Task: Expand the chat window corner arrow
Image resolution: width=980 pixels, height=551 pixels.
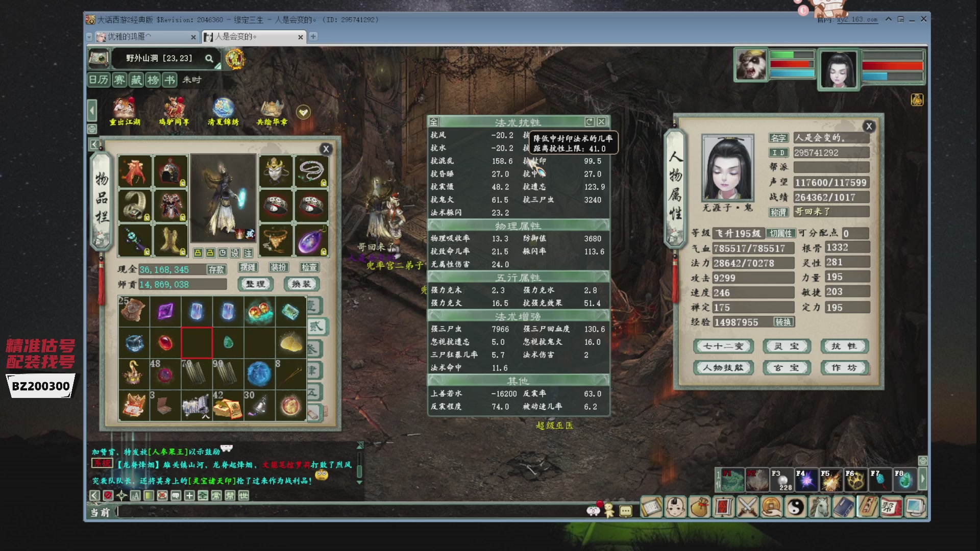Action: pyautogui.click(x=360, y=445)
